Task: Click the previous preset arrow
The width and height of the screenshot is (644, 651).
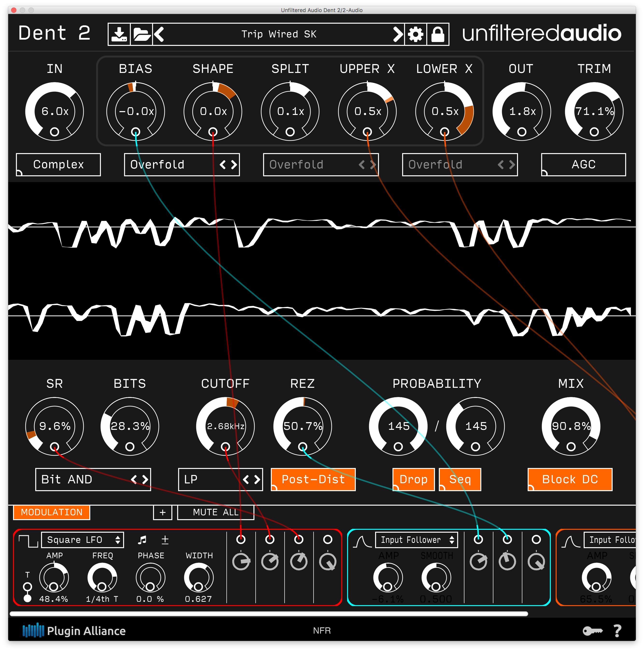Action: [x=159, y=34]
